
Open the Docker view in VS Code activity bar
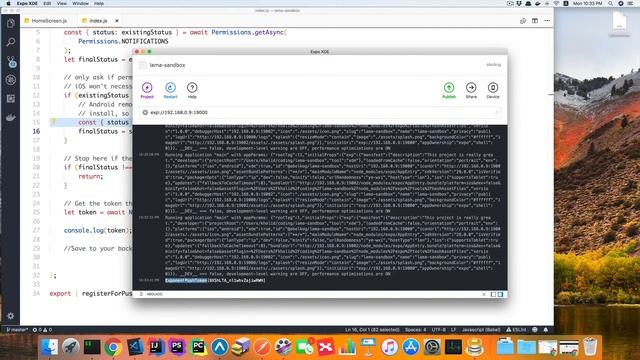pyautogui.click(x=11, y=118)
